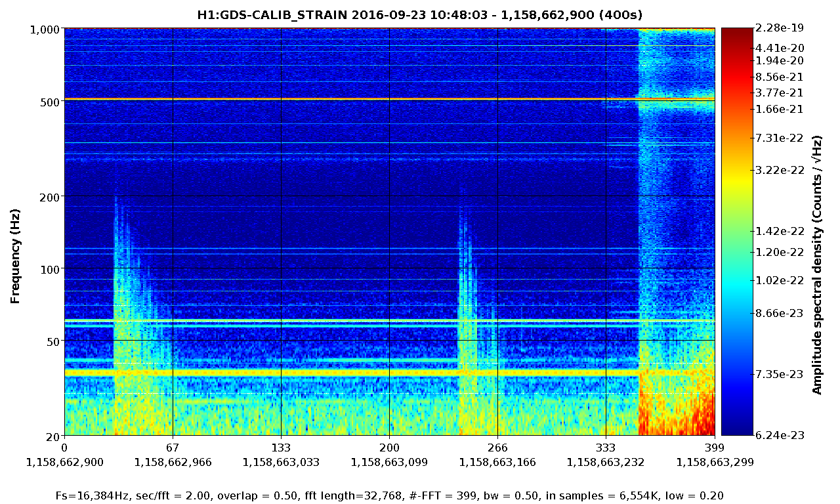Click the GPS time 1,158,663,166

497,462
